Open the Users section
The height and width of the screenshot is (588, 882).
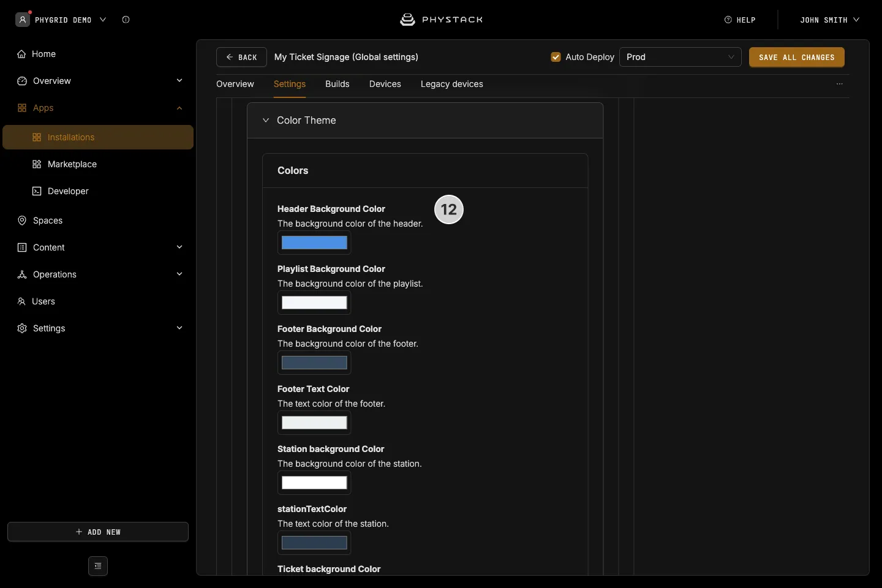[x=43, y=301]
